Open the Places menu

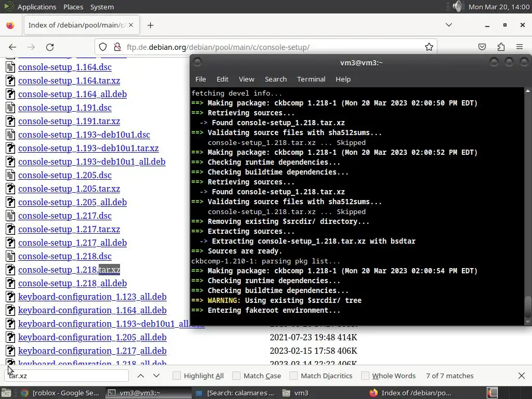pos(73,7)
